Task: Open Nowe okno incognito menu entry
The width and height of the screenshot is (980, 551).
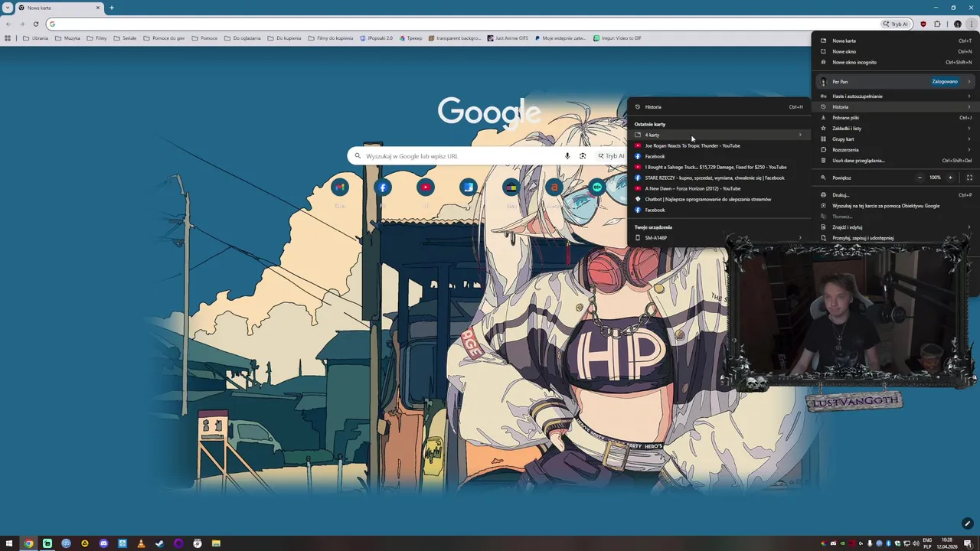Action: pyautogui.click(x=895, y=62)
